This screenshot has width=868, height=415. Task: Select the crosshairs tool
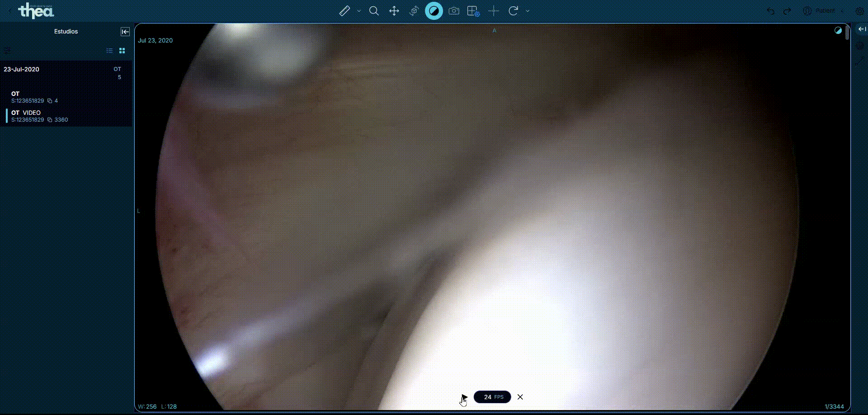(x=494, y=11)
